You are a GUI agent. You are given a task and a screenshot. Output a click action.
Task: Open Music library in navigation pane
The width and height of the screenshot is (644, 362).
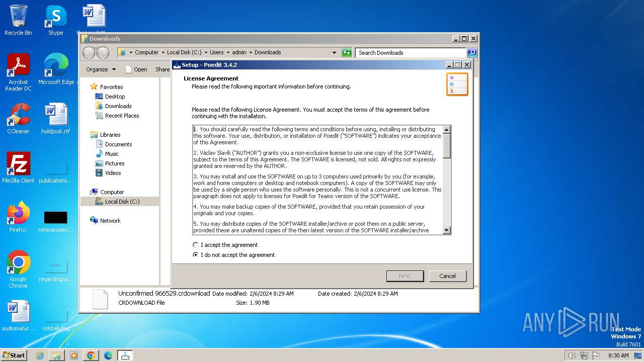[x=107, y=154]
